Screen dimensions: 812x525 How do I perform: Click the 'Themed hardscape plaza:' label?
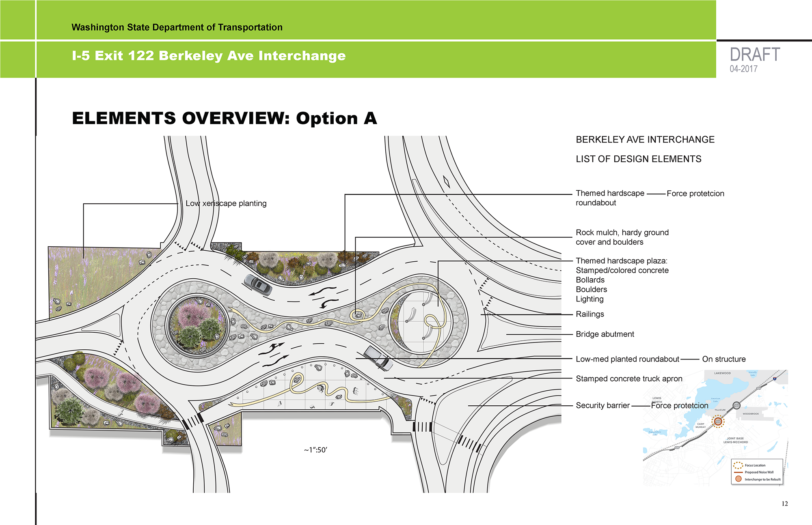622,260
